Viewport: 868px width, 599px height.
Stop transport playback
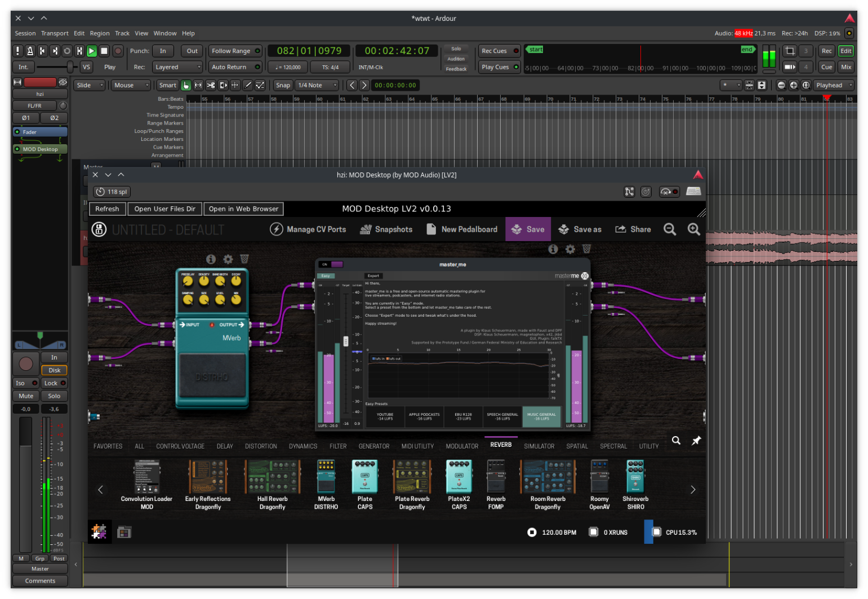[x=104, y=51]
